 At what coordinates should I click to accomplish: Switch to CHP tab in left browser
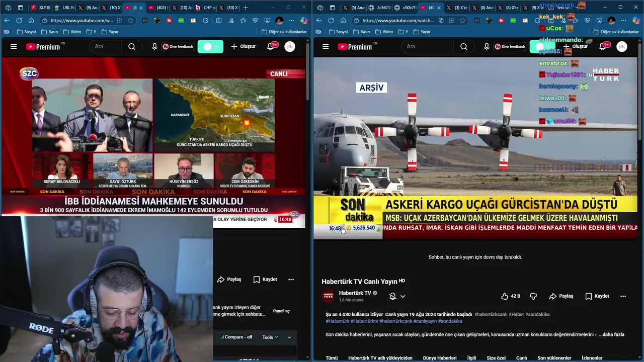pos(206,8)
